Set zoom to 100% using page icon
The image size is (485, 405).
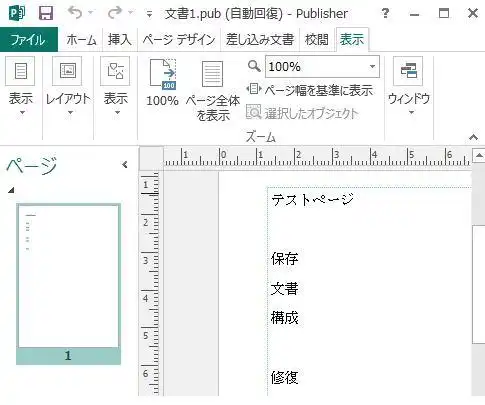click(x=163, y=83)
